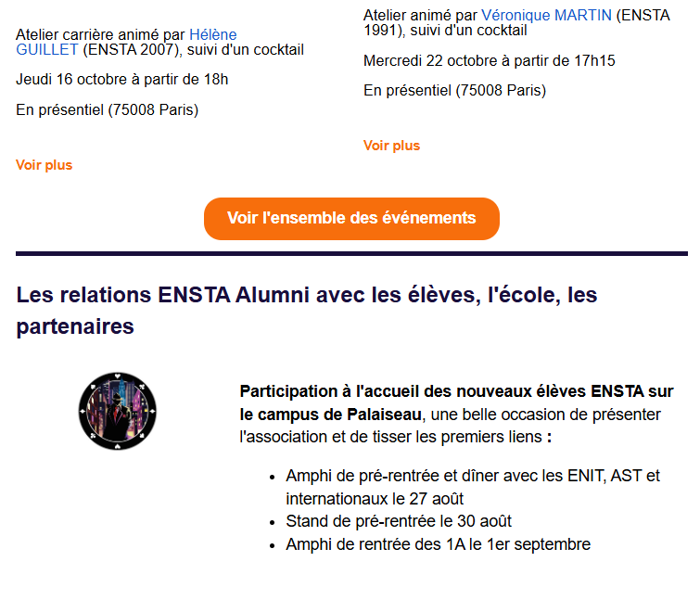The height and width of the screenshot is (600, 700).
Task: Click the 'Atelier carrière animé par' text
Action: 100,35
